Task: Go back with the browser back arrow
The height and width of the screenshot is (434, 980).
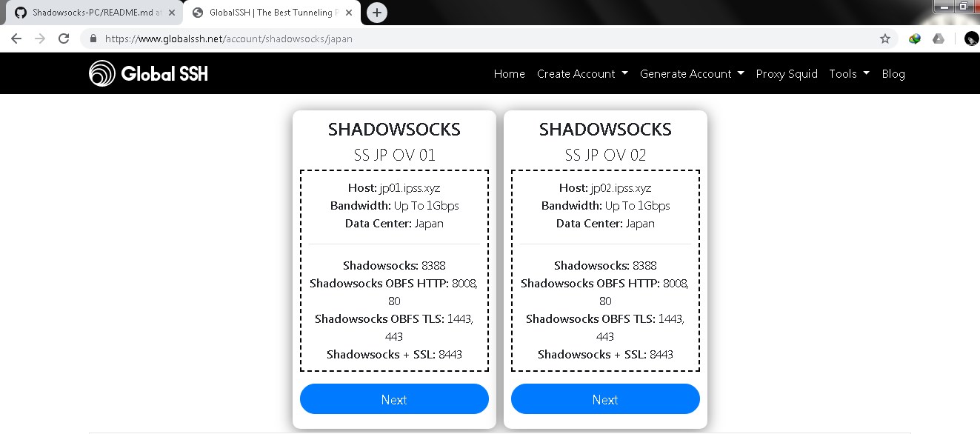Action: [x=16, y=39]
